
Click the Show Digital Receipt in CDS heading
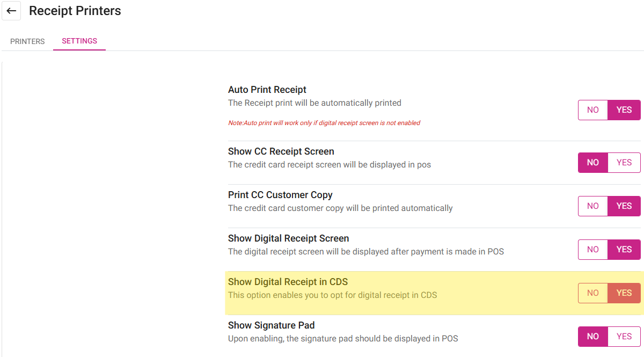(x=288, y=282)
